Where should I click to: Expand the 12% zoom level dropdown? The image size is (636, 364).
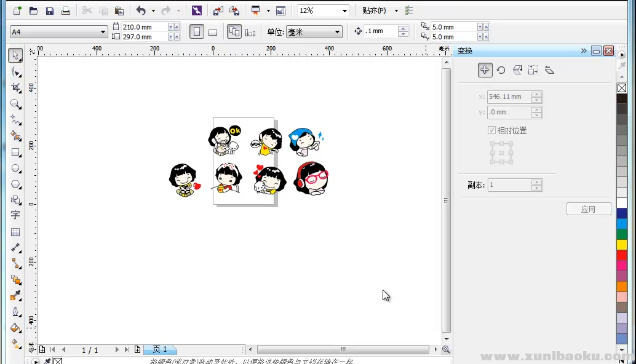point(344,10)
